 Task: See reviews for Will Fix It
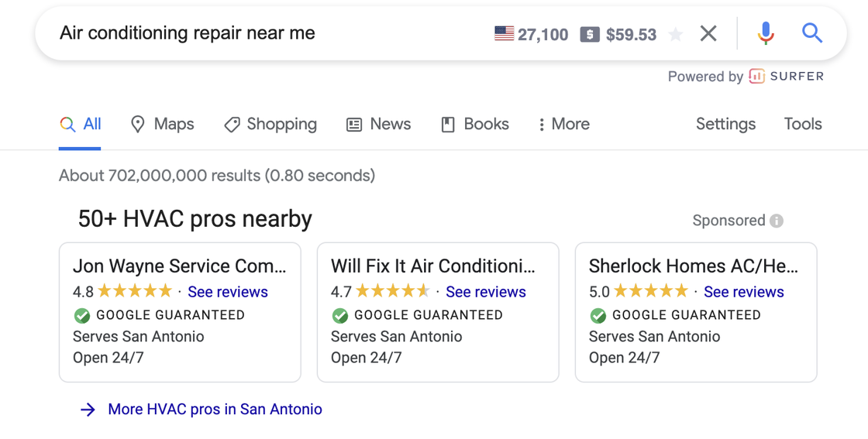485,292
